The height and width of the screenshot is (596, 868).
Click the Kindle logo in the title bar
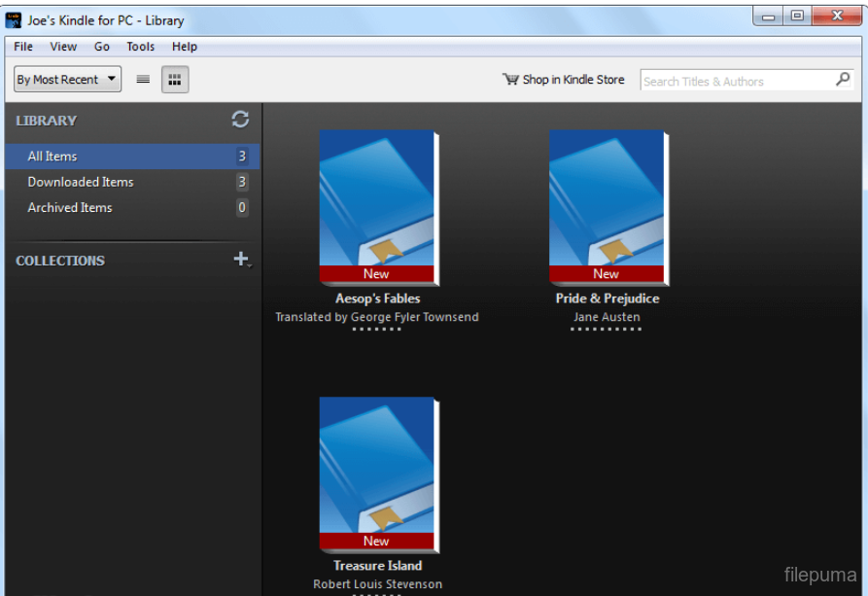[13, 19]
